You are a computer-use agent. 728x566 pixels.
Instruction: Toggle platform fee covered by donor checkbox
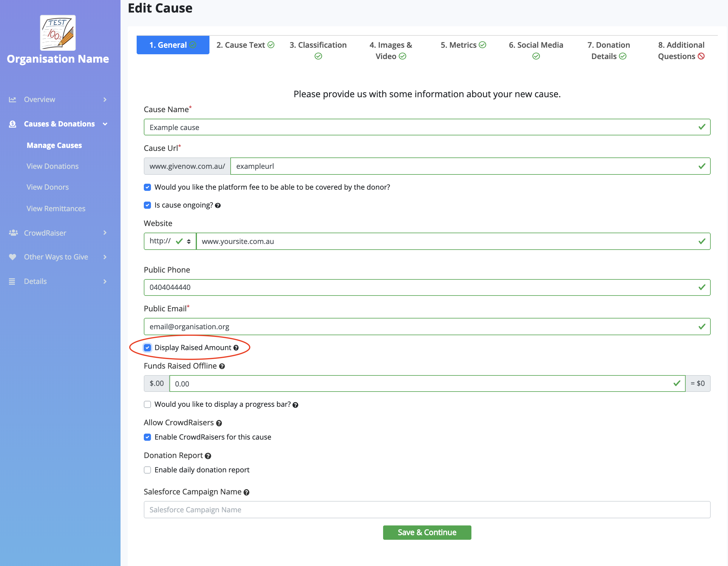point(147,187)
